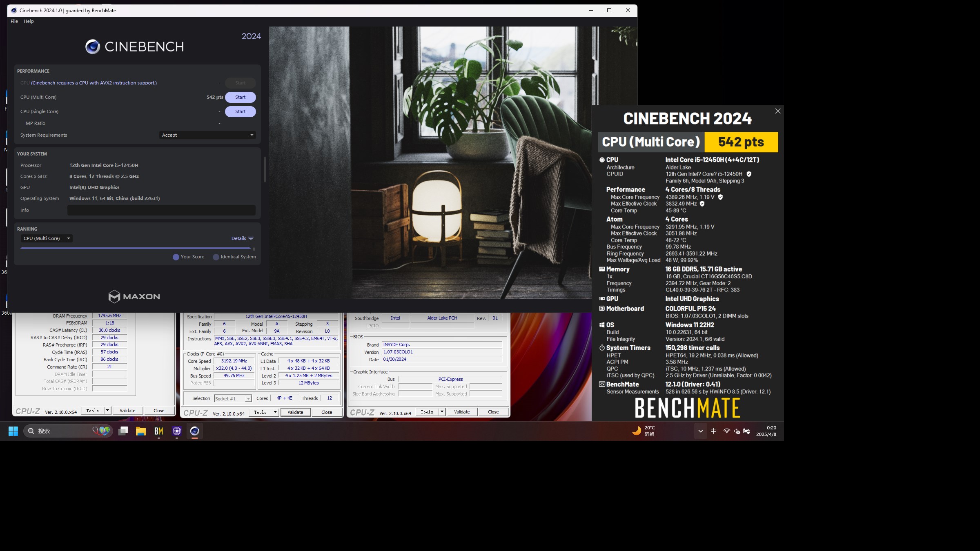Image resolution: width=980 pixels, height=551 pixels.
Task: Click Close in mainboard CPU-Z window
Action: tap(493, 412)
